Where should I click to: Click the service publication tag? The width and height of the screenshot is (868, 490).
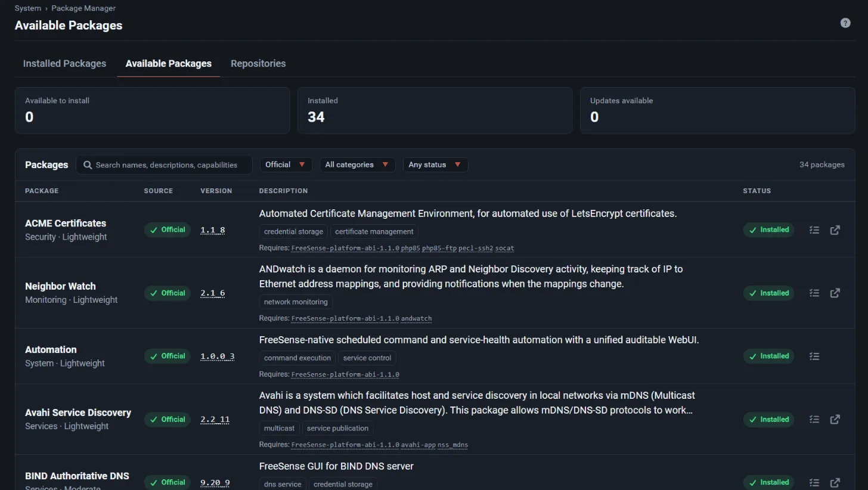tap(338, 429)
